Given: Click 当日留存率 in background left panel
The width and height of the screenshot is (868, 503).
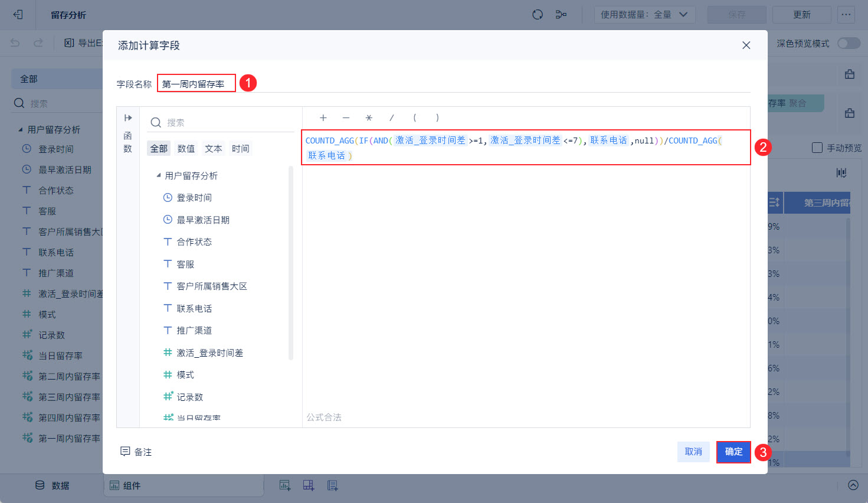Looking at the screenshot, I should [x=60, y=355].
